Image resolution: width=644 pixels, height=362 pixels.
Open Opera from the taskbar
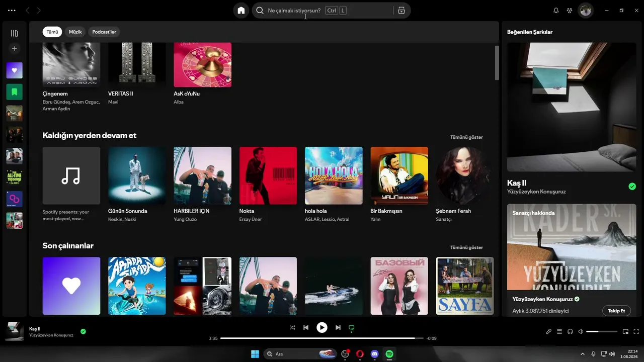[360, 354]
